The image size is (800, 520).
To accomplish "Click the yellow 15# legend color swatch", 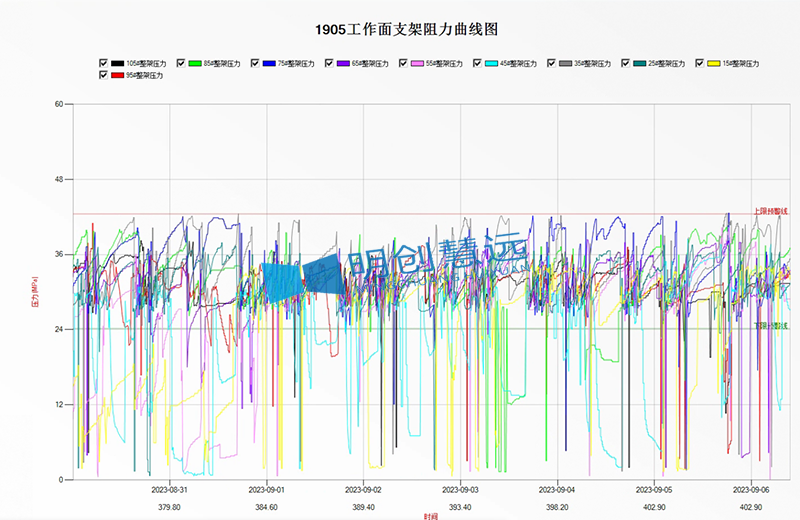I will pos(713,63).
